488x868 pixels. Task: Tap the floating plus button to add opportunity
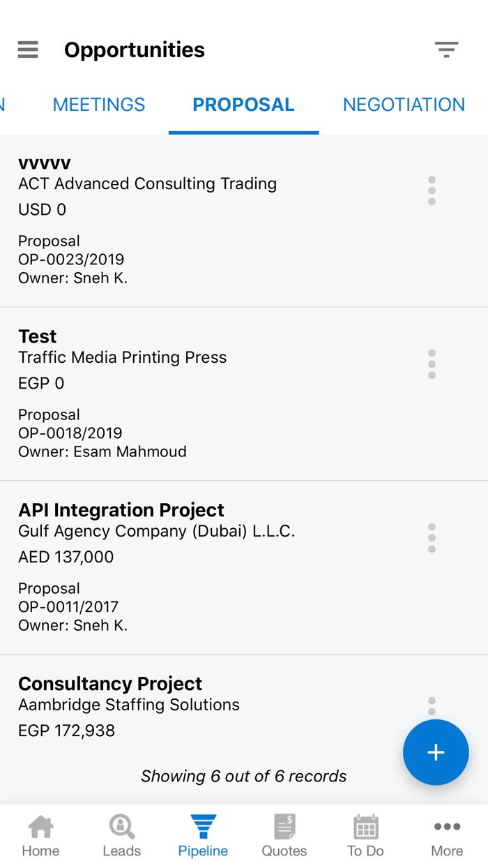click(x=436, y=752)
